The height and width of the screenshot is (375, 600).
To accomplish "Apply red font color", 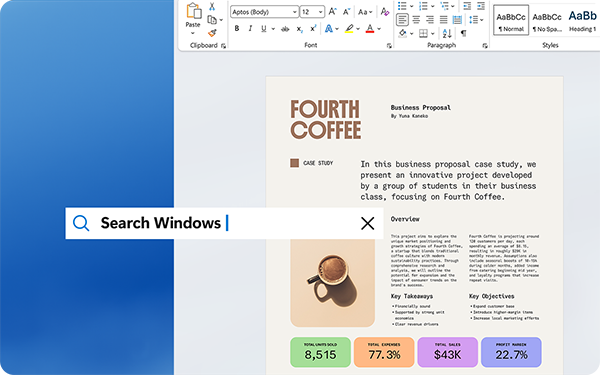I will tap(370, 29).
